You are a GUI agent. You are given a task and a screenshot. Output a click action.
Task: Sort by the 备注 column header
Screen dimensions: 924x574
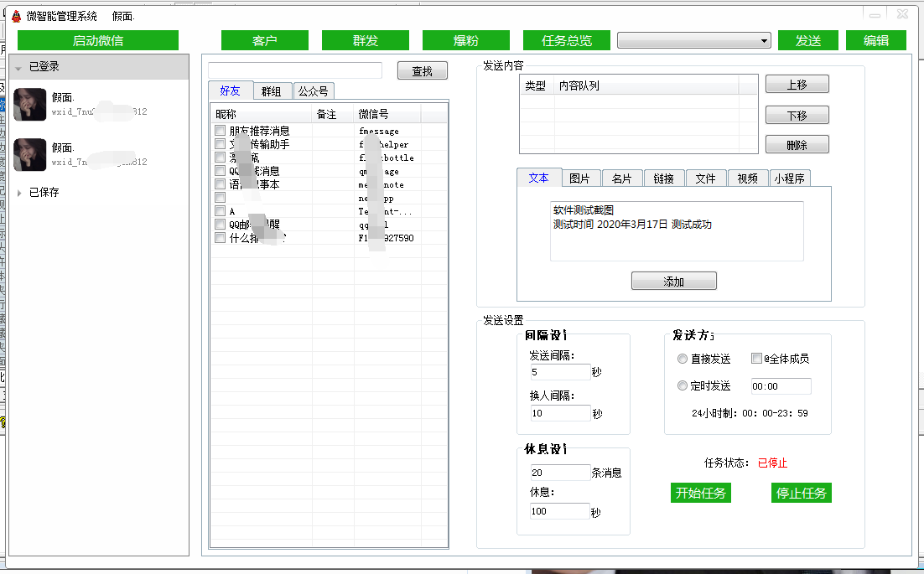(332, 114)
